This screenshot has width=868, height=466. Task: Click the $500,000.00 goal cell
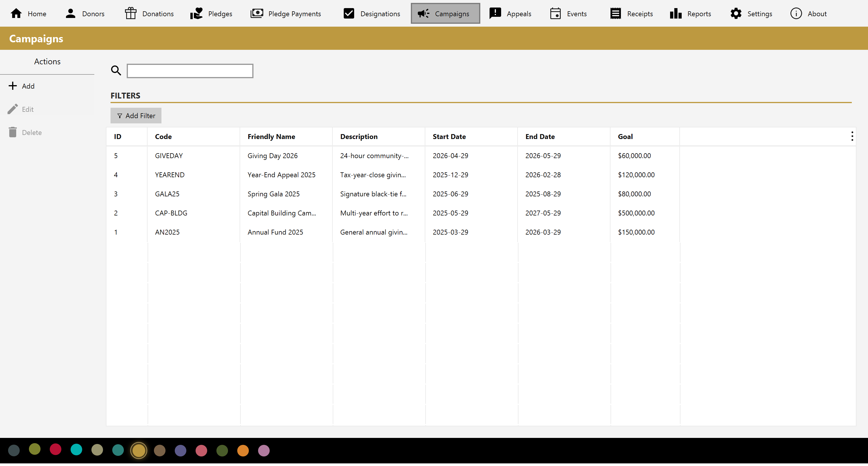point(636,213)
